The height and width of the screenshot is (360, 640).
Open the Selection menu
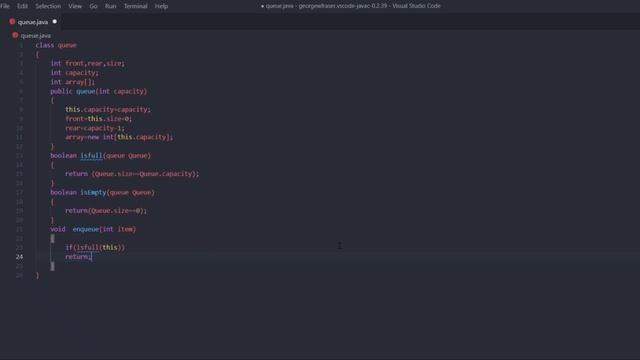click(48, 6)
